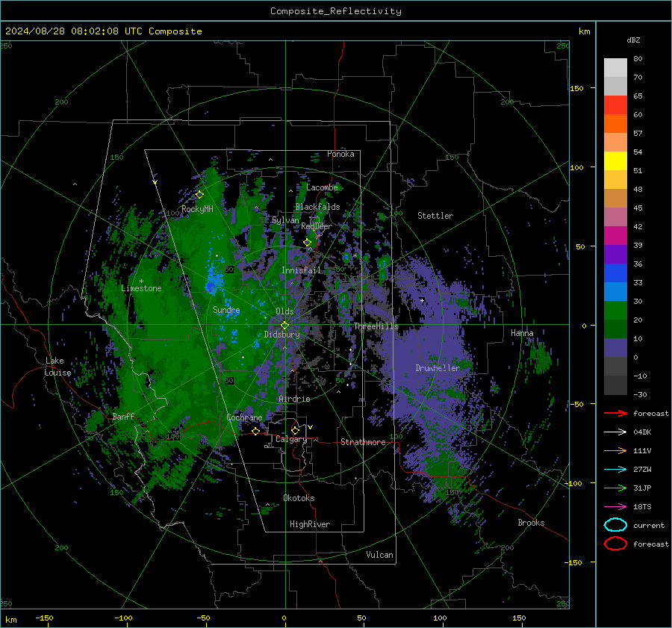Click the red forecast arrow in legend
This screenshot has width=672, height=628.
click(615, 413)
